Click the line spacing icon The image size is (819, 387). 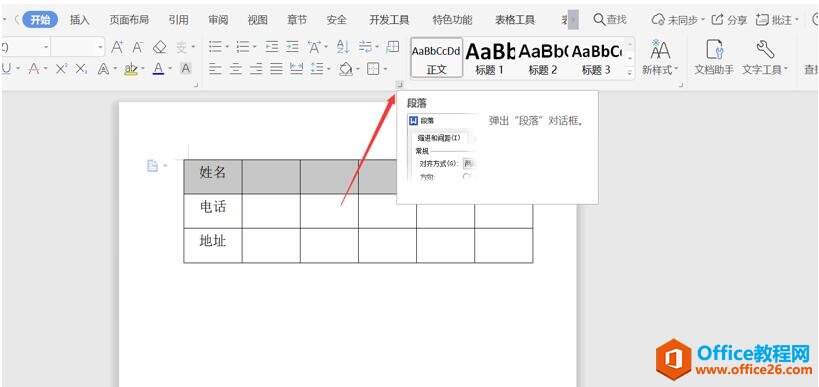[x=317, y=68]
